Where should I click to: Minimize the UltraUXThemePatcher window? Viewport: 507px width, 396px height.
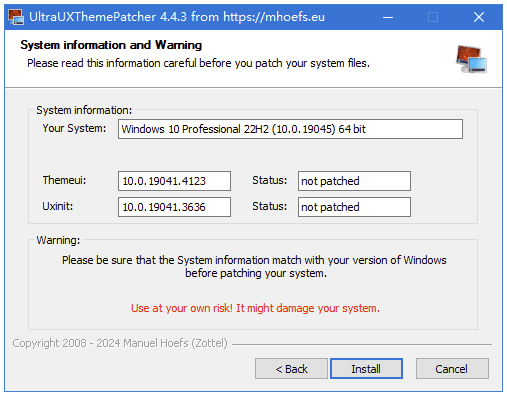(x=388, y=17)
